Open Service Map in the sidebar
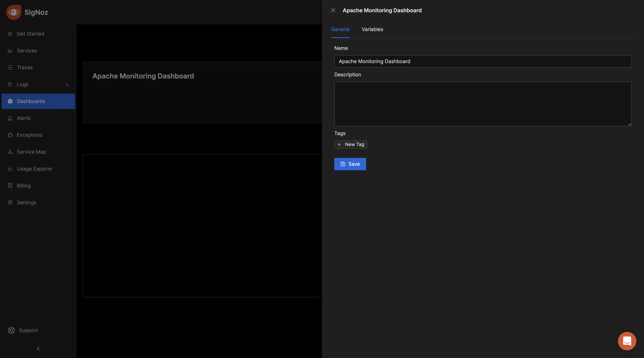 coord(38,152)
